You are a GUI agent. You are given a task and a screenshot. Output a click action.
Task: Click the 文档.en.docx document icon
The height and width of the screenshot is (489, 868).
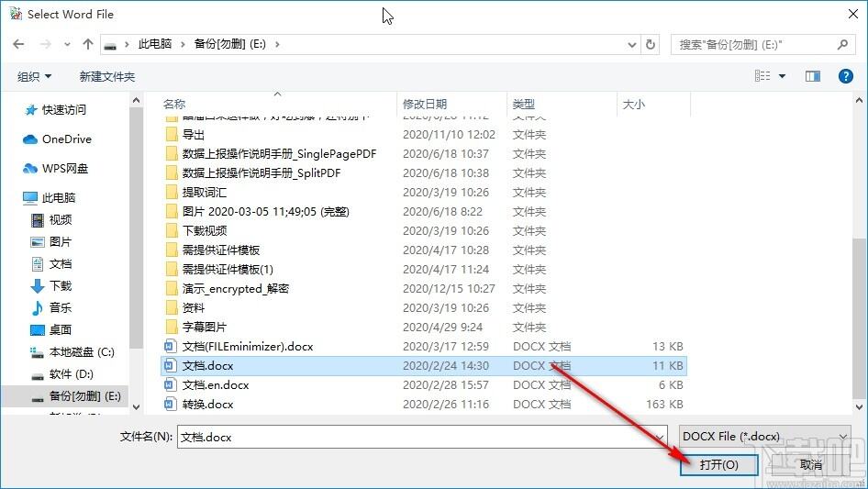(x=171, y=385)
